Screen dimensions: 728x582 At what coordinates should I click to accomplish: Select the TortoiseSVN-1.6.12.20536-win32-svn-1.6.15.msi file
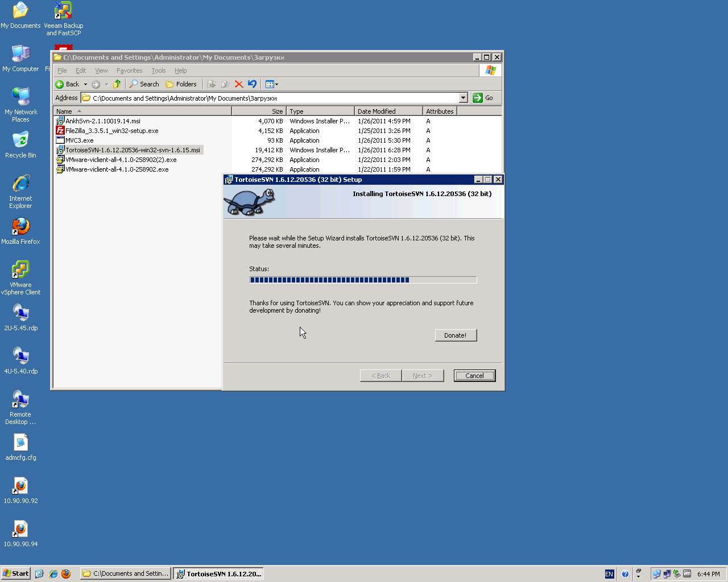point(129,150)
